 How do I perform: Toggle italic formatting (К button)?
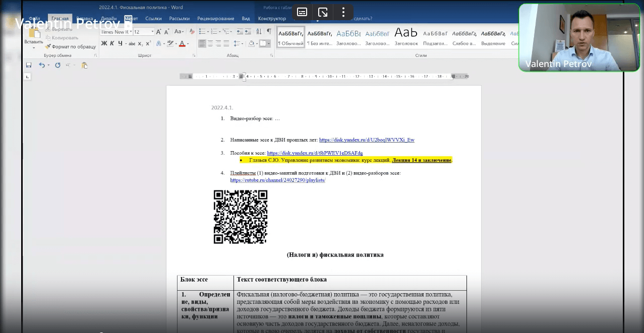(112, 44)
